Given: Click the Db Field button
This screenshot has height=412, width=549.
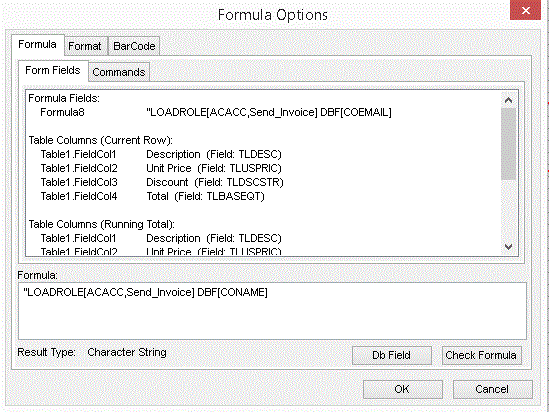Looking at the screenshot, I should point(391,355).
